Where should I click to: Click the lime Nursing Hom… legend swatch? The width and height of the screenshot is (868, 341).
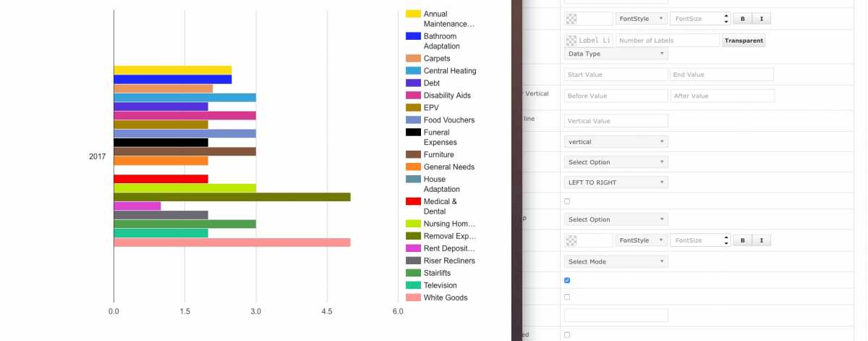pyautogui.click(x=413, y=224)
